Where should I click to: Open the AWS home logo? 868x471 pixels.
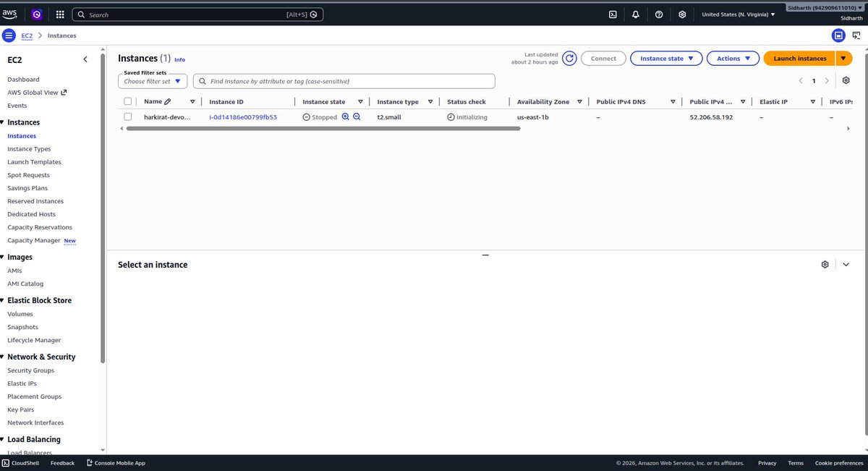9,14
